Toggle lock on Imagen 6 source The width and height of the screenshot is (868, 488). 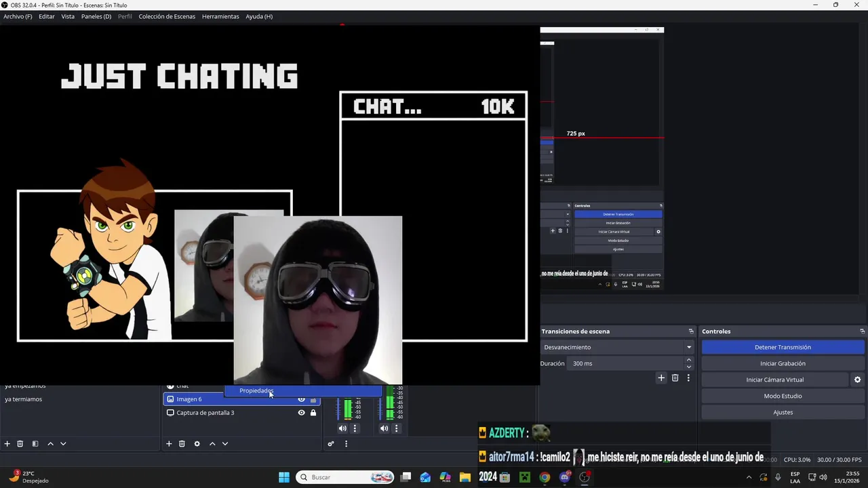pos(313,399)
